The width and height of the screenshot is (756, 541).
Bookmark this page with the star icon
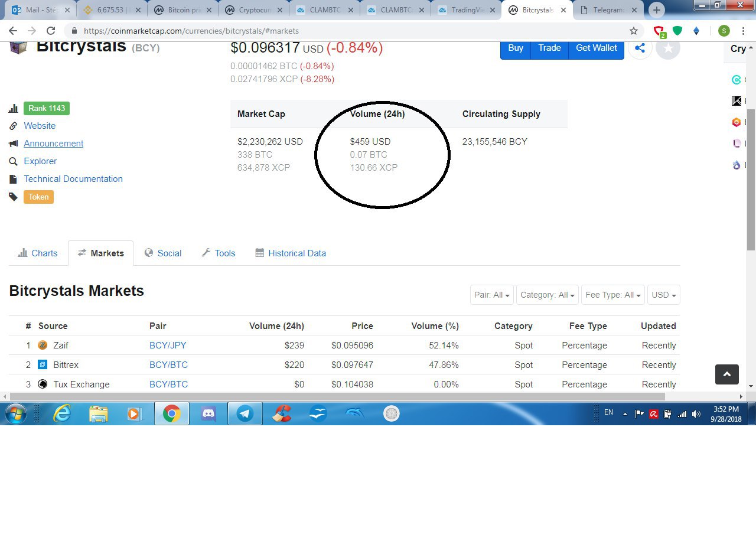(634, 31)
